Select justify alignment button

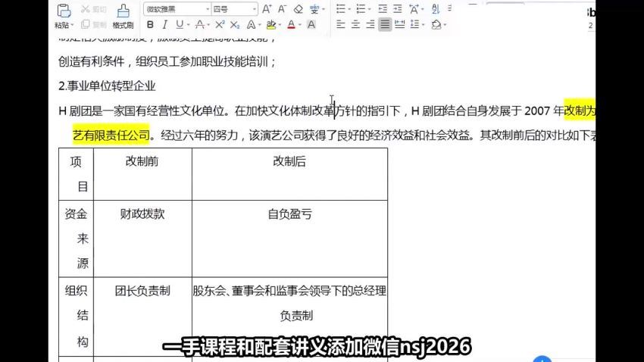385,25
